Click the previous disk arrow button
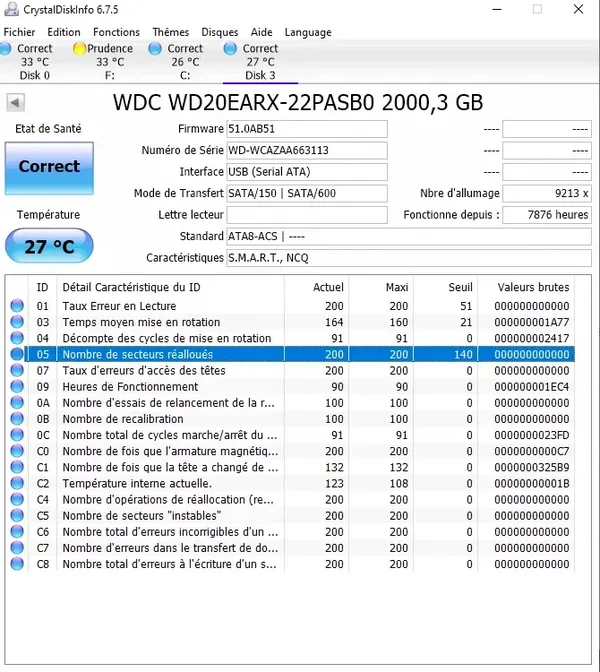 click(x=15, y=103)
